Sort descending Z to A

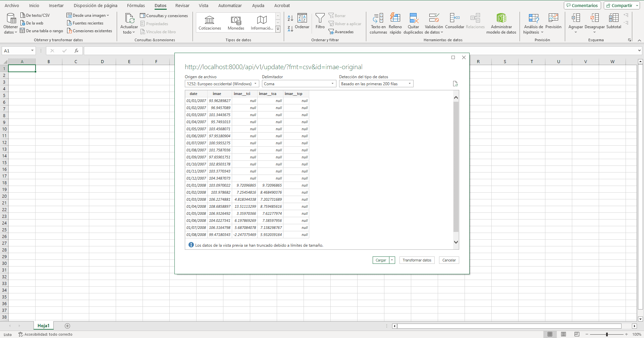click(x=290, y=29)
